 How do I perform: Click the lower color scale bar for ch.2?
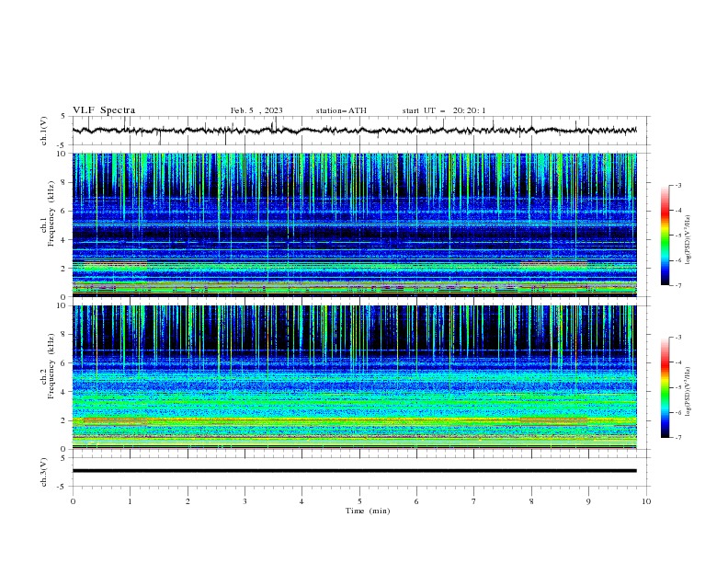point(665,387)
